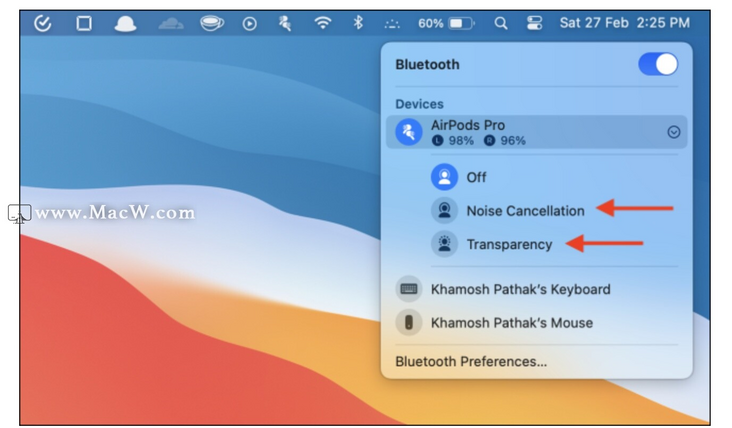This screenshot has height=428, width=732.
Task: Click the square outline menu bar icon
Action: pos(84,23)
